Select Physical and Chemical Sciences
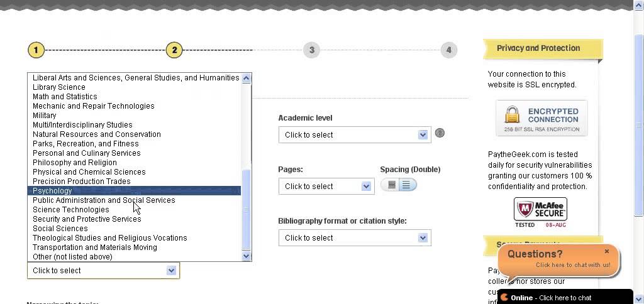The image size is (644, 304). pos(135,172)
